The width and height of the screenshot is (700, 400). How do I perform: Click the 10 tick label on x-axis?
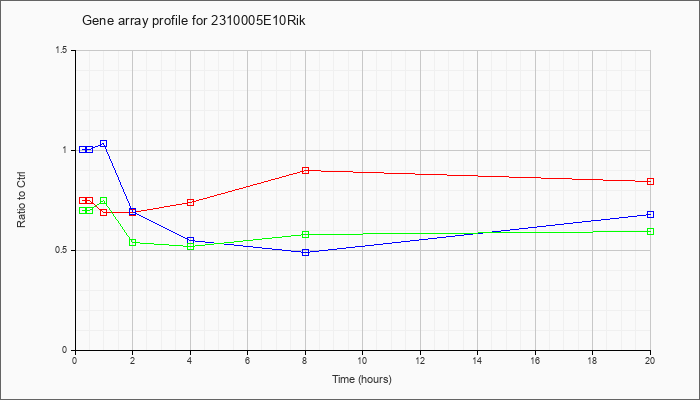(362, 360)
